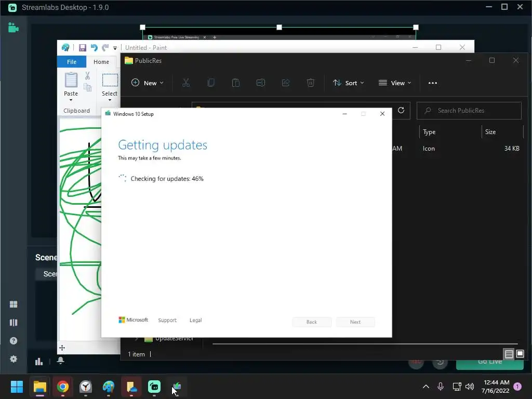Click the Streamlabs REC record button

pyautogui.click(x=416, y=364)
